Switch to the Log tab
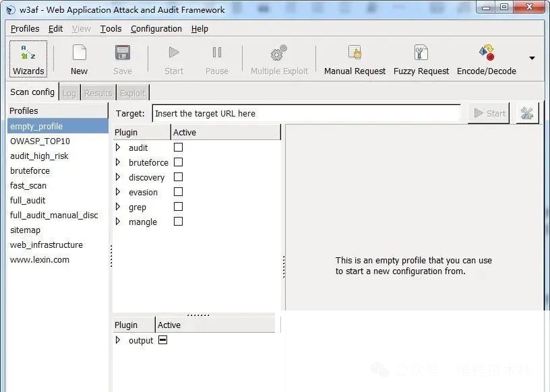 click(x=69, y=93)
